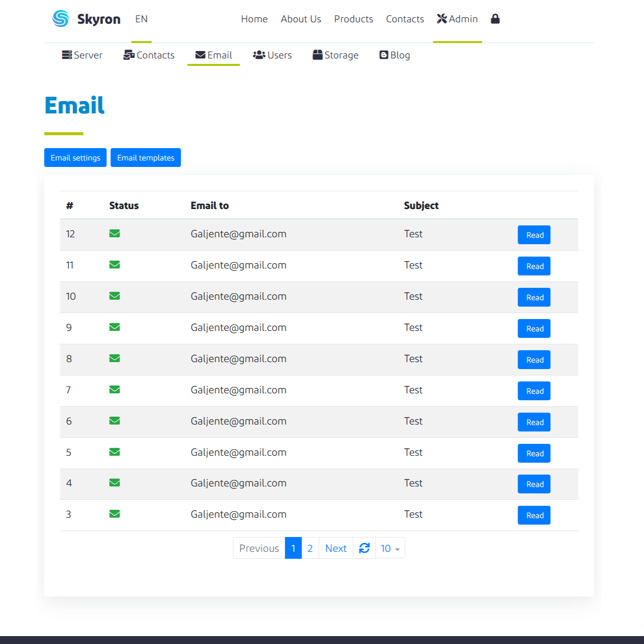Toggle the read status envelope for email 3
This screenshot has height=644, width=644.
pyautogui.click(x=114, y=514)
